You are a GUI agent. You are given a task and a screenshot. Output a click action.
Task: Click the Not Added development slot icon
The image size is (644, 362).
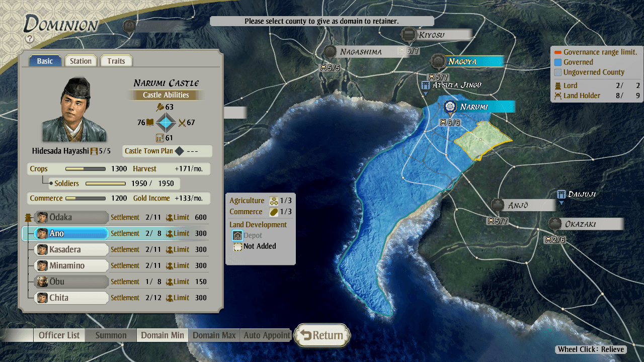pos(237,246)
